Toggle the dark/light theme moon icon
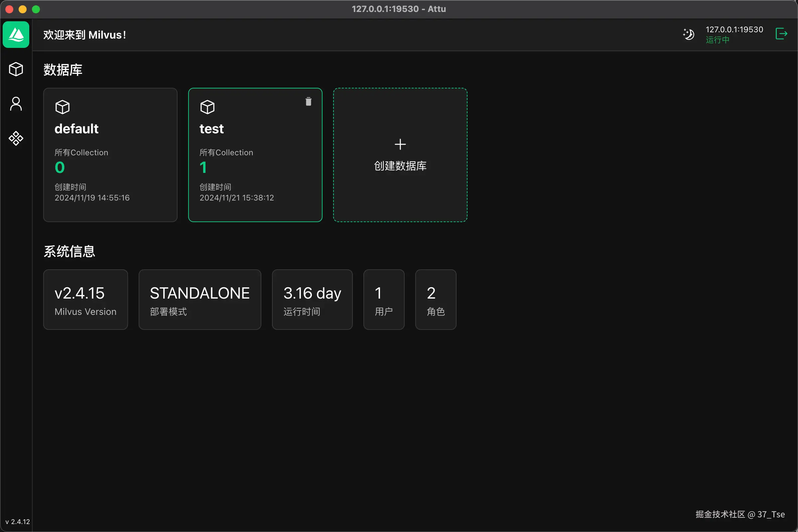Screen dimensions: 798x532 (x=688, y=34)
